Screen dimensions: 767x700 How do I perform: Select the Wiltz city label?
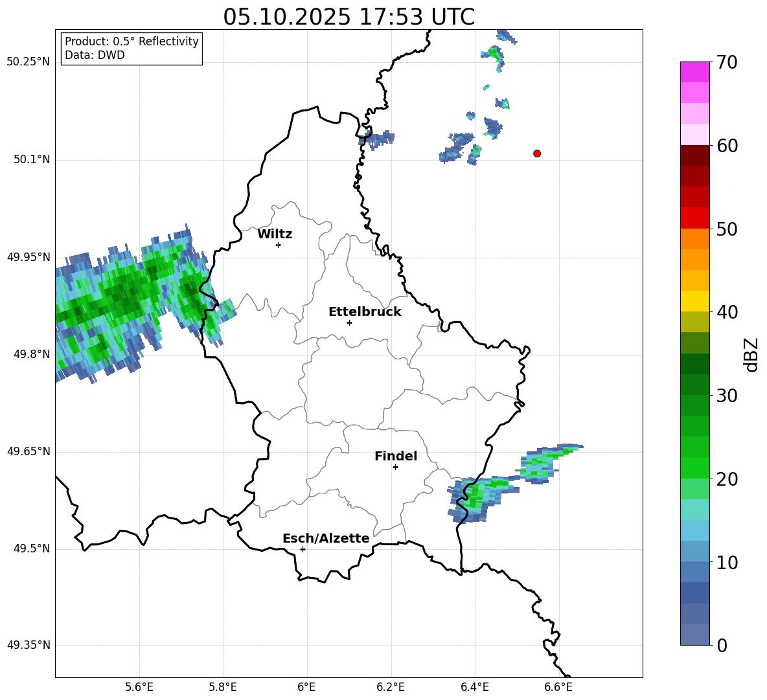(x=275, y=234)
